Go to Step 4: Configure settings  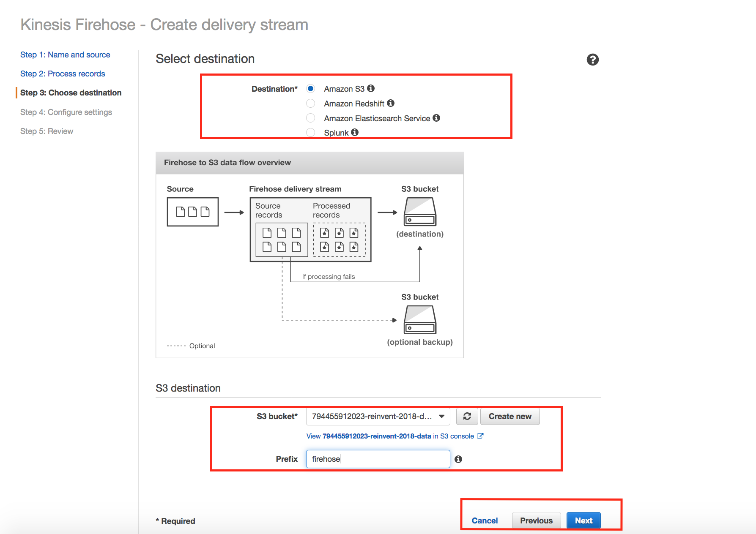click(66, 112)
